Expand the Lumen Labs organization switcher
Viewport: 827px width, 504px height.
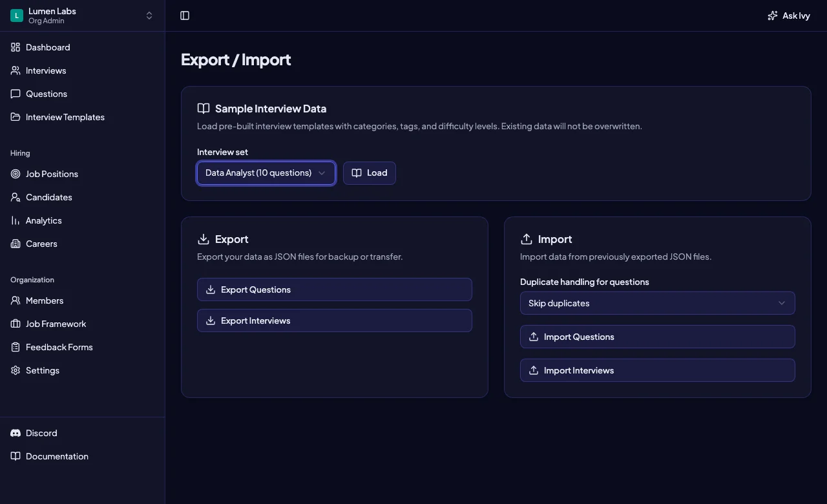[x=83, y=16]
